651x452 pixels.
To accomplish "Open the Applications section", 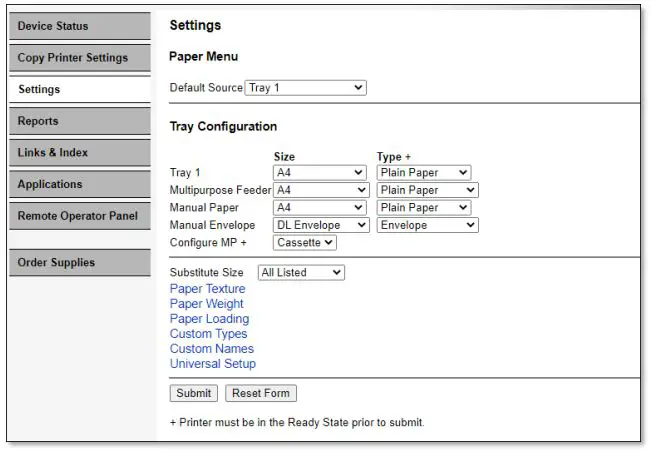I will pos(80,184).
